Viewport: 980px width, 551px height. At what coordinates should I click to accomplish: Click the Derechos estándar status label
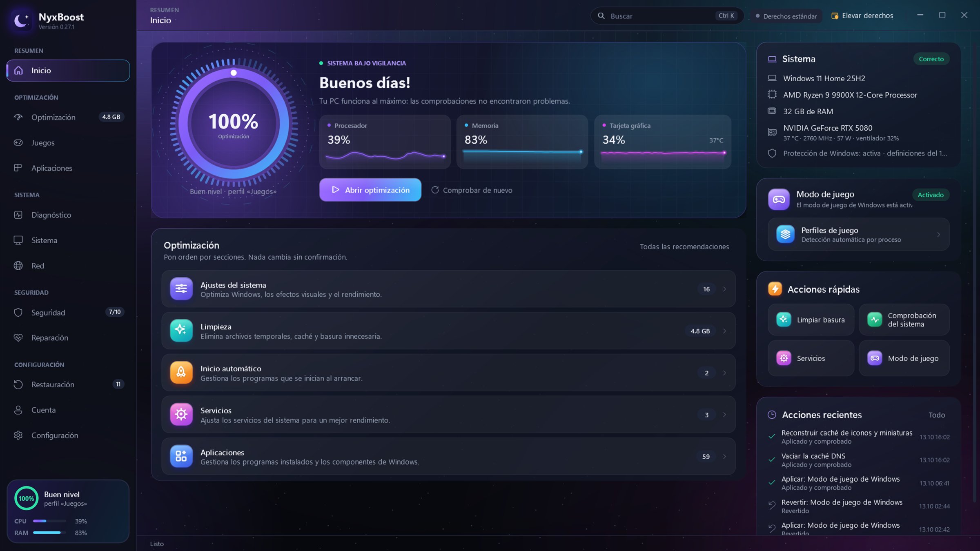pos(786,16)
